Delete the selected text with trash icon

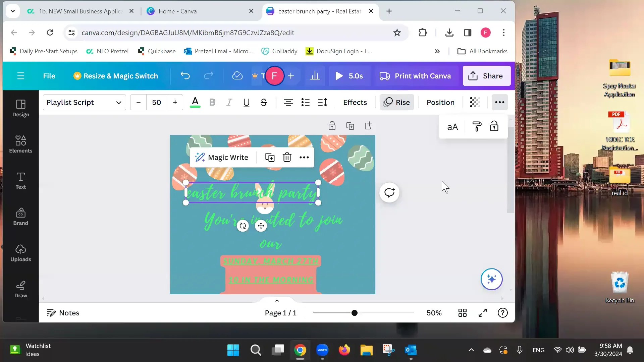pyautogui.click(x=287, y=157)
